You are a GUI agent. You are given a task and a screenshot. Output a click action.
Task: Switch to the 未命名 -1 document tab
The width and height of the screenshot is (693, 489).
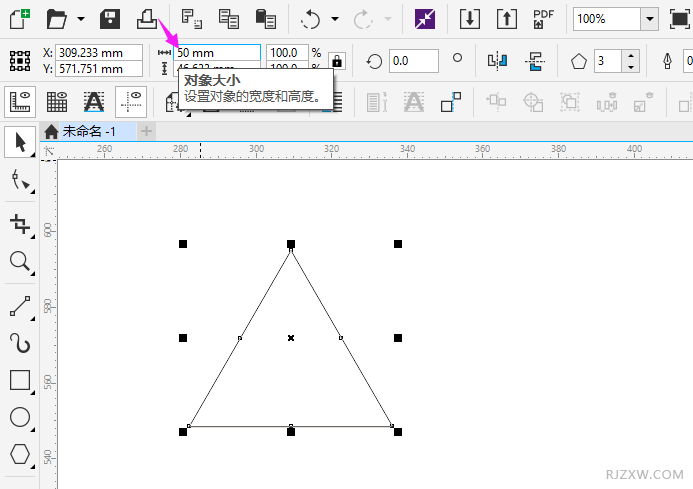point(88,131)
